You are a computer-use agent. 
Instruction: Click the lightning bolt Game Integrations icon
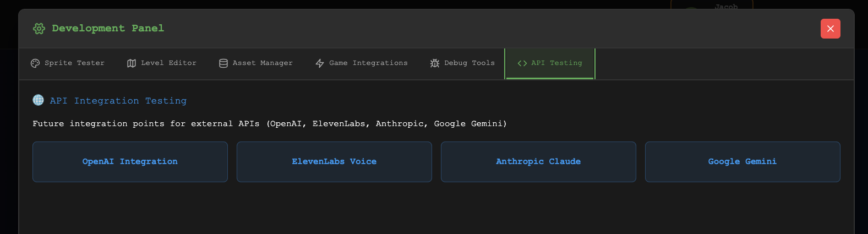click(320, 63)
